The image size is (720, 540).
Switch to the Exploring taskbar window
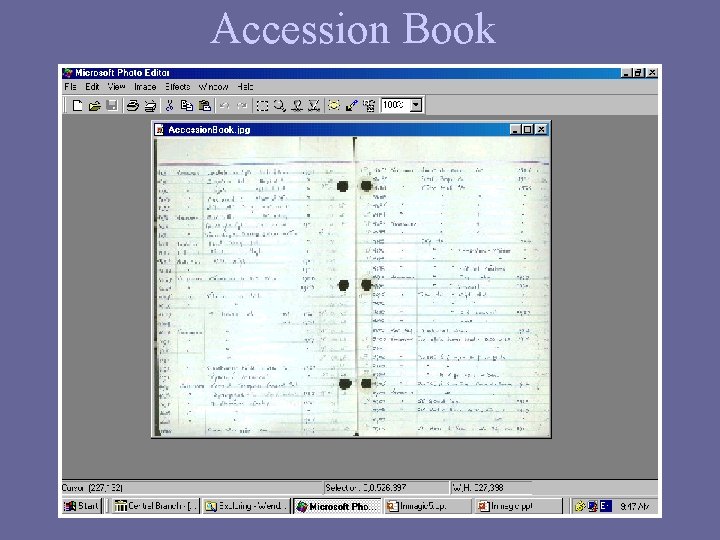click(246, 506)
